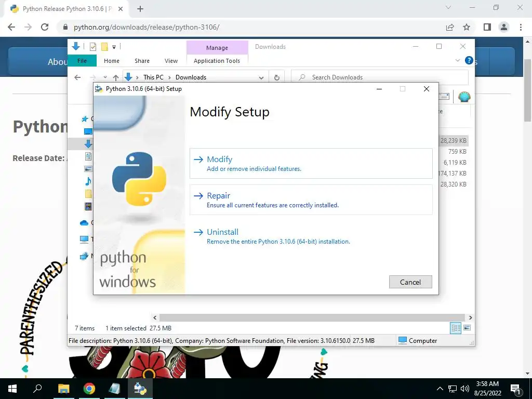Open new Chrome tab with plus button
This screenshot has height=399, width=532.
tap(140, 9)
